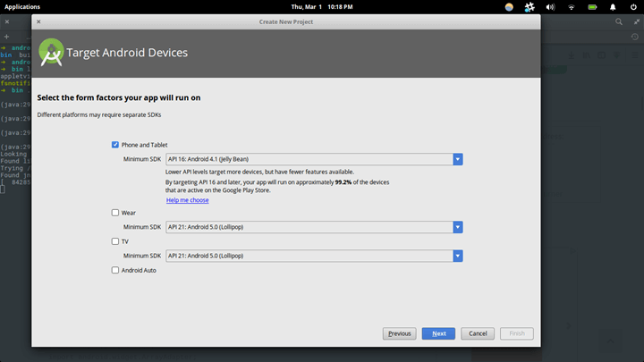Tick the TV form factor checkbox

[115, 241]
